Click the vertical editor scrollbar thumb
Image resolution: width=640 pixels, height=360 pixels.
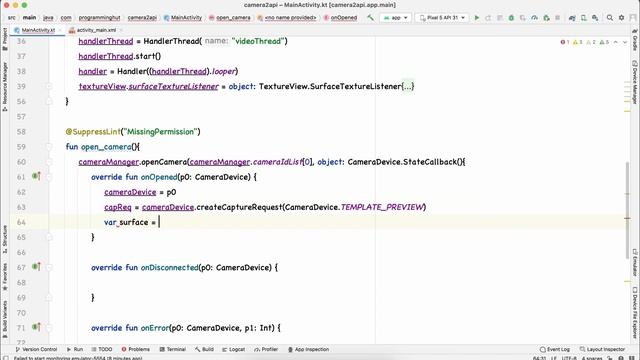pyautogui.click(x=627, y=210)
